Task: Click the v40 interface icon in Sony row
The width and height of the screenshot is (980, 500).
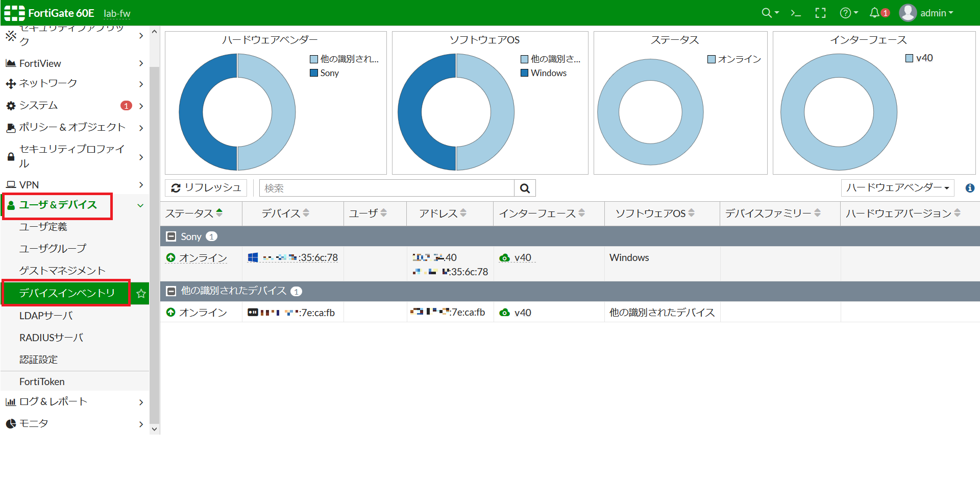Action: [504, 258]
